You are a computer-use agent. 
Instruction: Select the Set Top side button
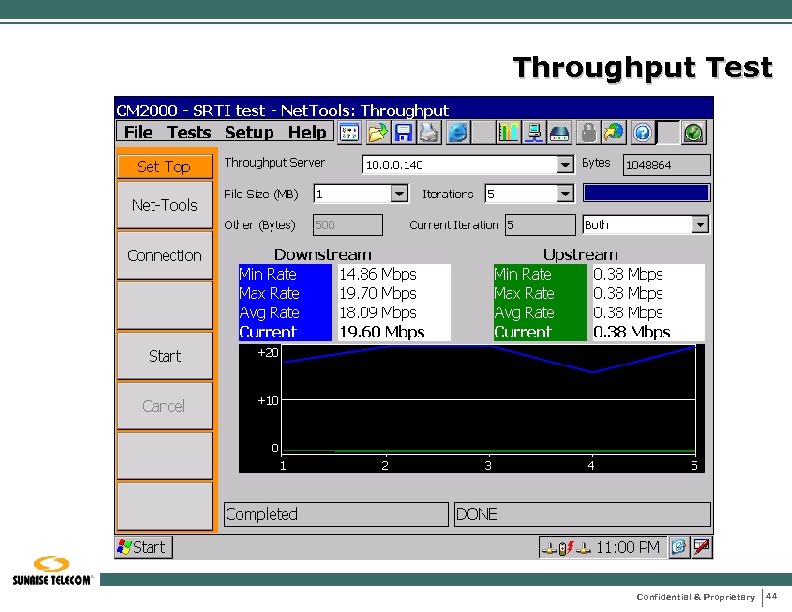coord(165,167)
